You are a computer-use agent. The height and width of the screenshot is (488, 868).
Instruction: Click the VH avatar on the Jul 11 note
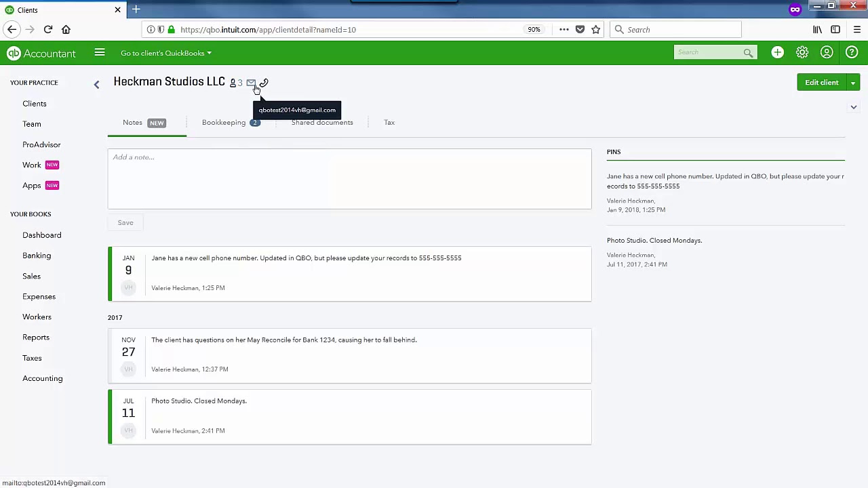point(128,430)
